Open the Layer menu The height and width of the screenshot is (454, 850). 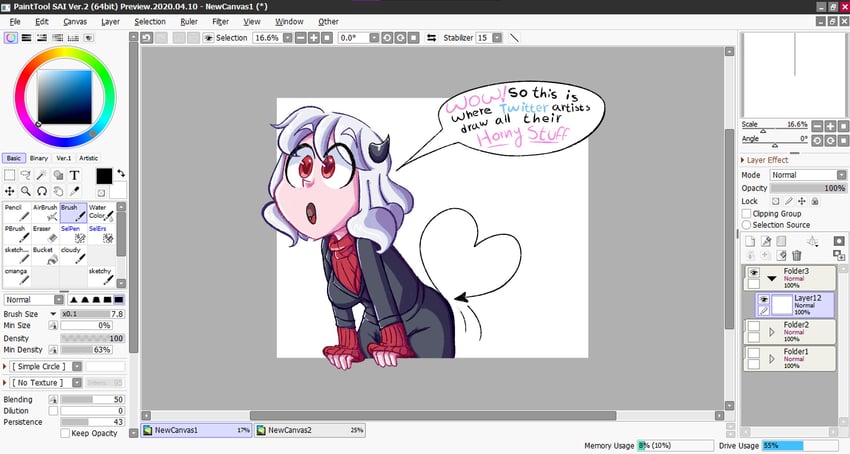click(110, 21)
